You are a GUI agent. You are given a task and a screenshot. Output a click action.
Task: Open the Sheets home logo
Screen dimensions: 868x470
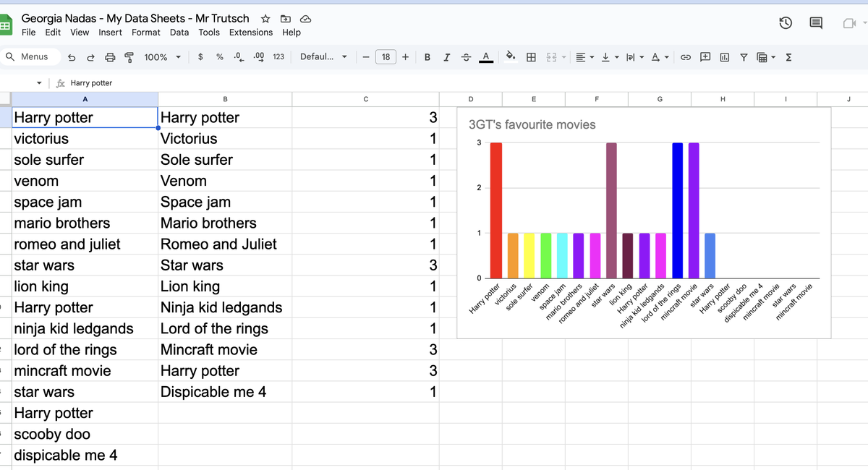(x=5, y=26)
